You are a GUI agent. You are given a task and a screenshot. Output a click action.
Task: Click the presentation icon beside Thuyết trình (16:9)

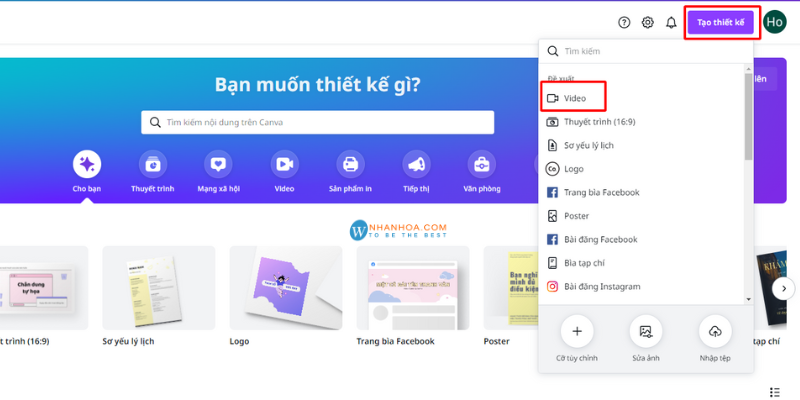click(x=553, y=122)
